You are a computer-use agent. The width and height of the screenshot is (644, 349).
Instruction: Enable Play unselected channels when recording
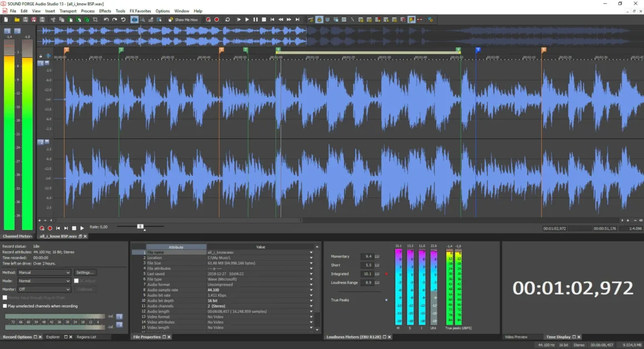(x=4, y=306)
